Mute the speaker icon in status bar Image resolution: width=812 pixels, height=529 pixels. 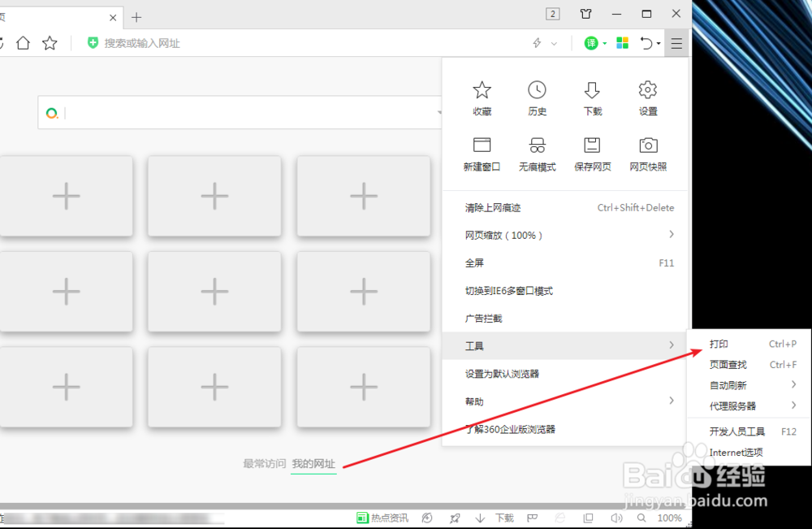(616, 518)
